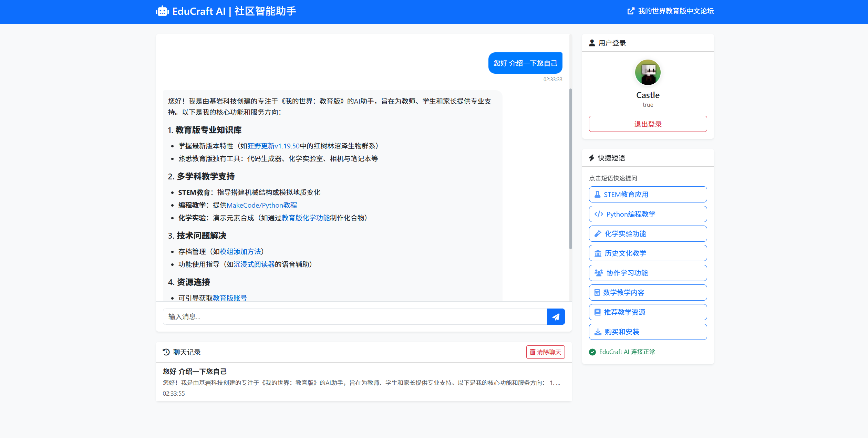Click the history clock icon beside 聊天记录
The image size is (868, 438).
point(166,352)
